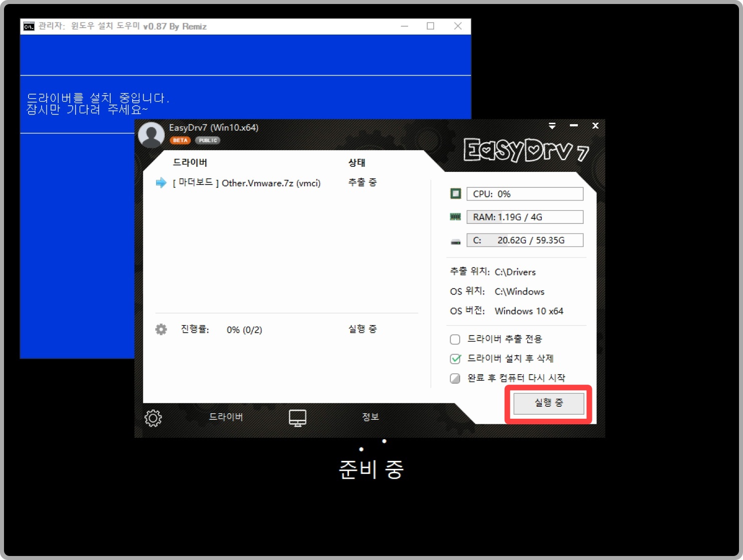Click the console icon of the 윈도우 설치 도우미 window
Screen dimensions: 743x560
(x=29, y=26)
